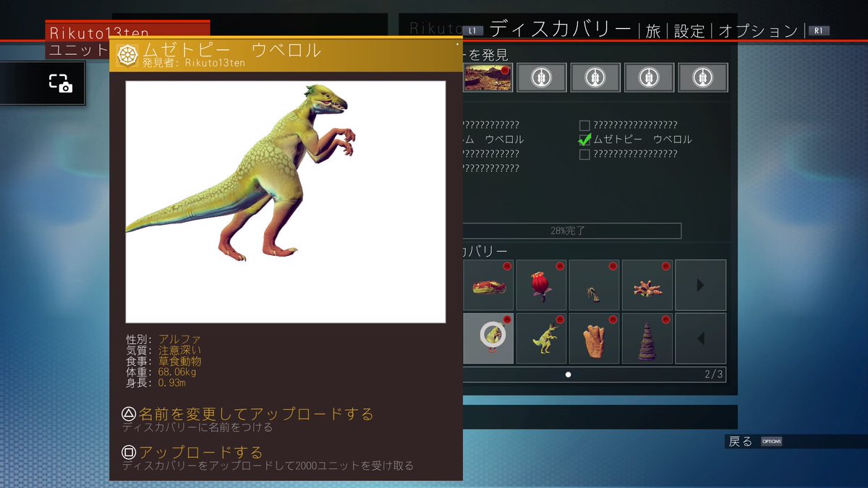Viewport: 868px width, 488px height.
Task: Go to previous discovery page with left arrow
Action: pos(700,338)
